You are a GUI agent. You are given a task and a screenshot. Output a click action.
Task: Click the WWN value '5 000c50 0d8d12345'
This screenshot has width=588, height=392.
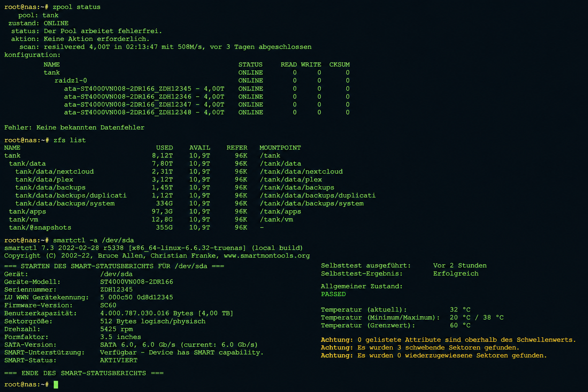[137, 297]
